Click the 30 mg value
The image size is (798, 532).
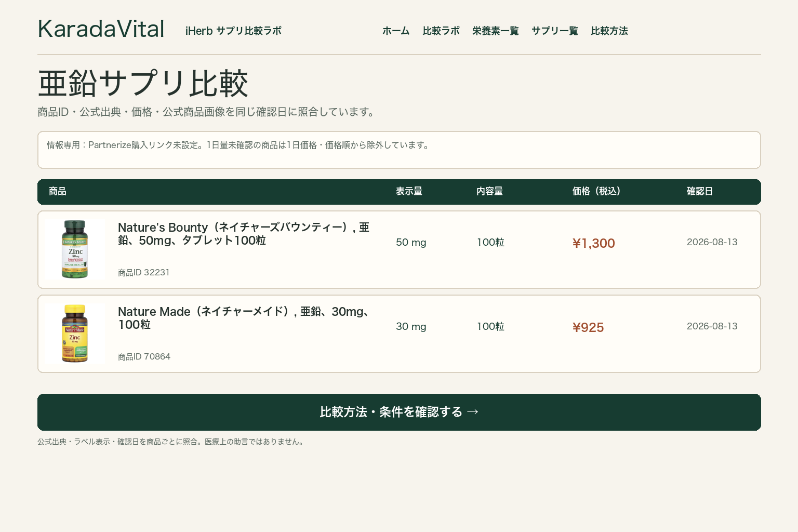click(x=411, y=327)
